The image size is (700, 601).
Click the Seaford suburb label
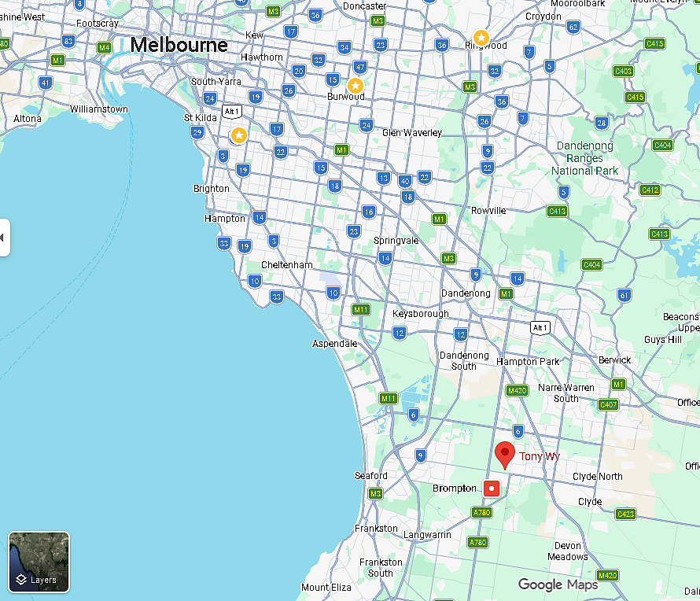371,476
